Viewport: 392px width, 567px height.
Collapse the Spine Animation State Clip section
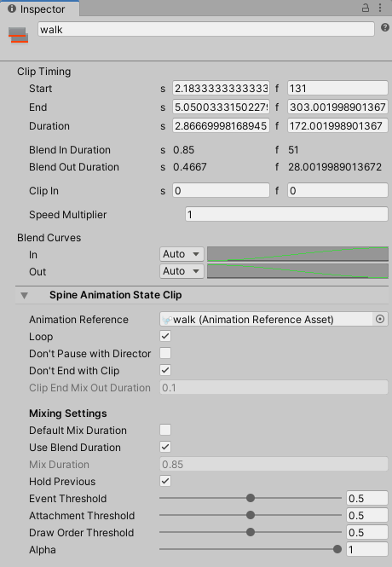[x=24, y=295]
